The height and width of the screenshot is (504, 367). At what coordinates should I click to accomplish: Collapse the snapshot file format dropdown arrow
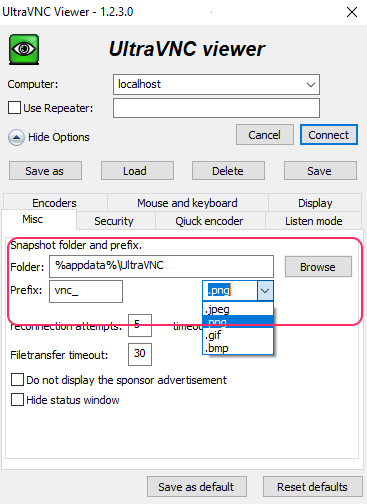(265, 290)
